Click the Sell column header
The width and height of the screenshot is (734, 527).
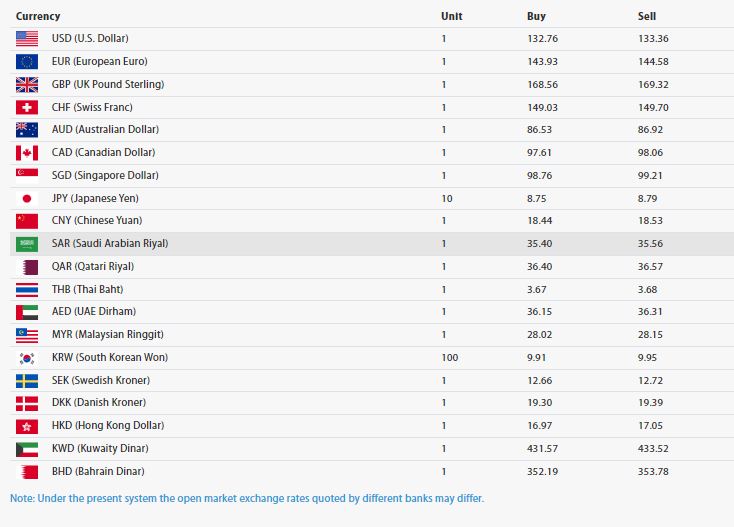click(x=646, y=16)
